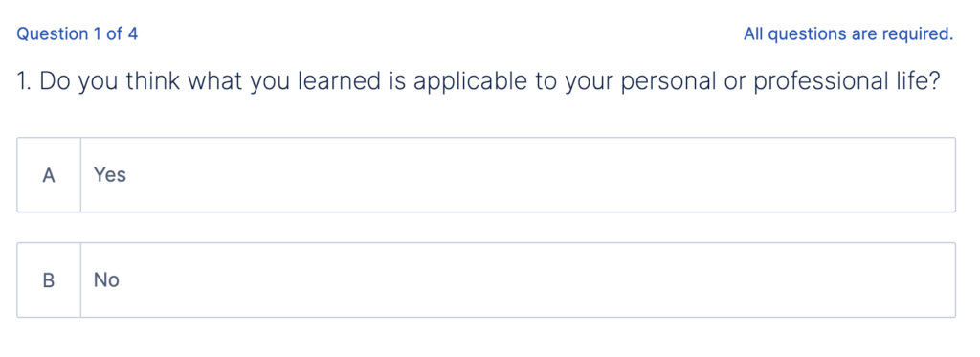Choose the Yes answer text
The height and width of the screenshot is (357, 980).
(110, 175)
